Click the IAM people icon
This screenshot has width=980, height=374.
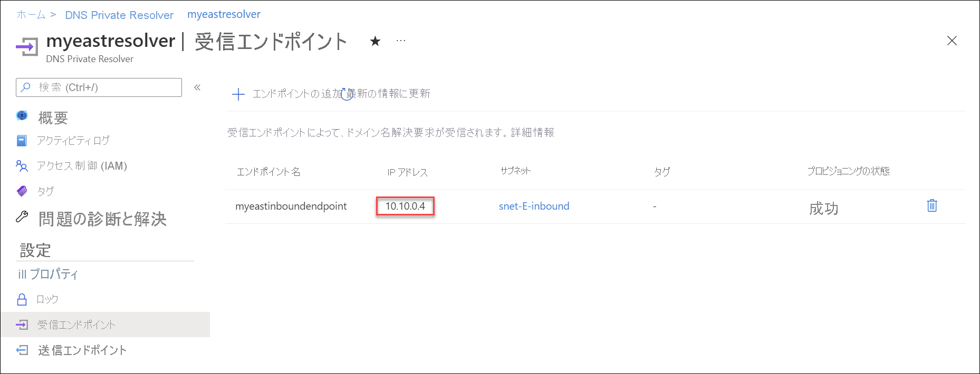pos(22,166)
